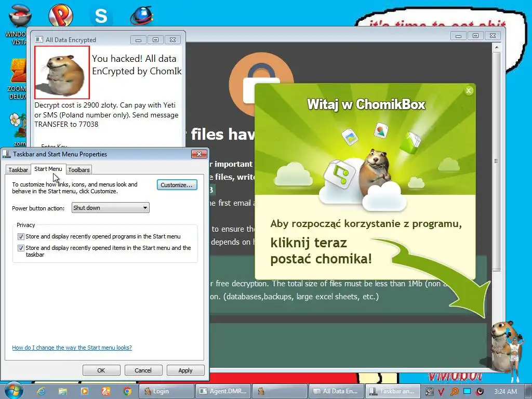The width and height of the screenshot is (532, 399).
Task: Click the 'TRANSFER to 77038' text
Action: (x=66, y=124)
